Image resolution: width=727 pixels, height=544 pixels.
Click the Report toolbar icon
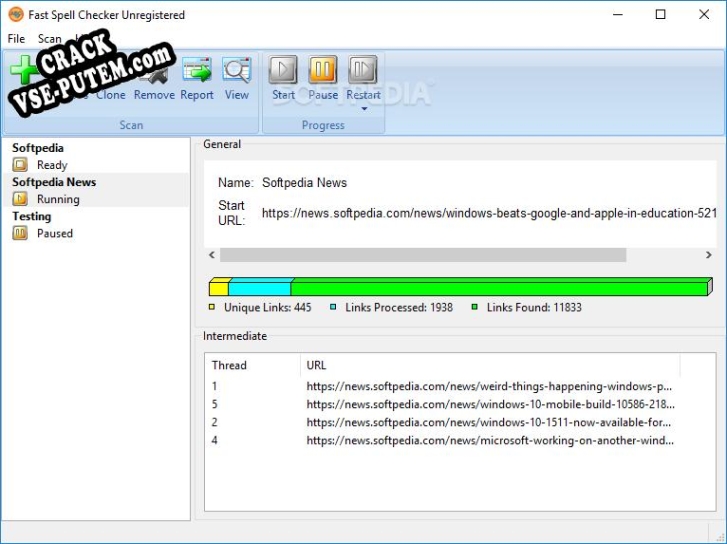(x=197, y=71)
